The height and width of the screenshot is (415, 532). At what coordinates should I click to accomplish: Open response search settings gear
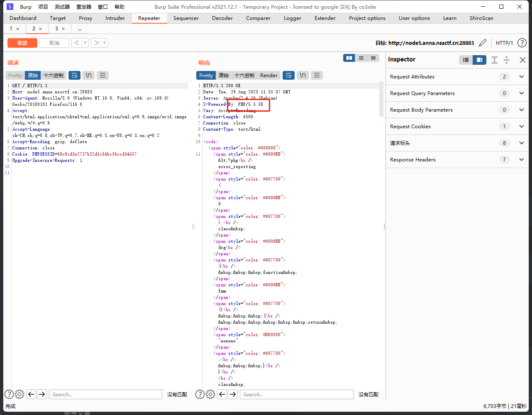tap(210, 394)
